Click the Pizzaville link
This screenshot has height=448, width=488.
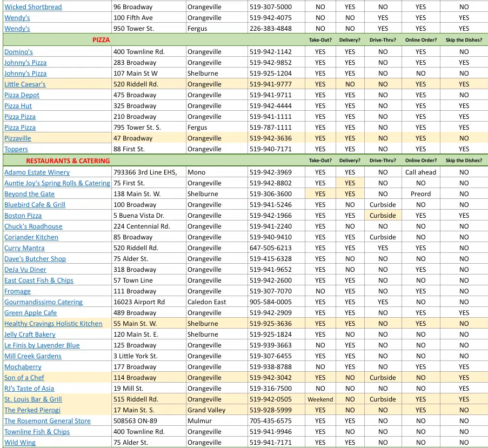tap(18, 138)
